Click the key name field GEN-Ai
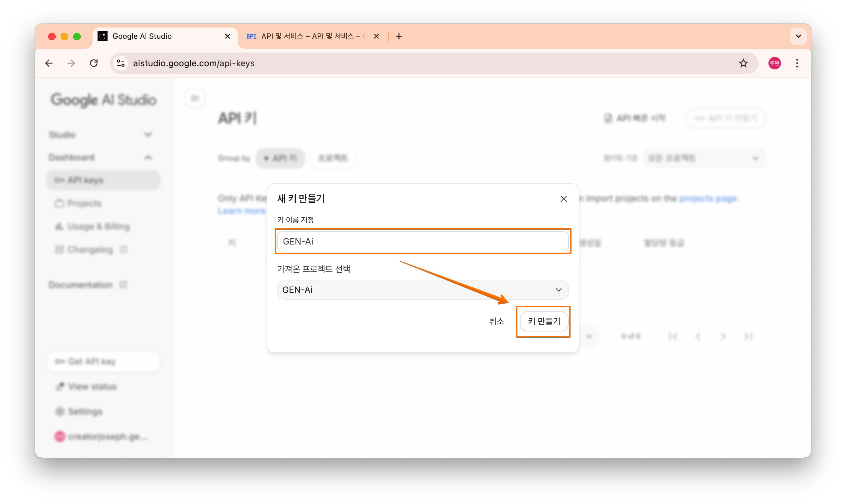 422,241
